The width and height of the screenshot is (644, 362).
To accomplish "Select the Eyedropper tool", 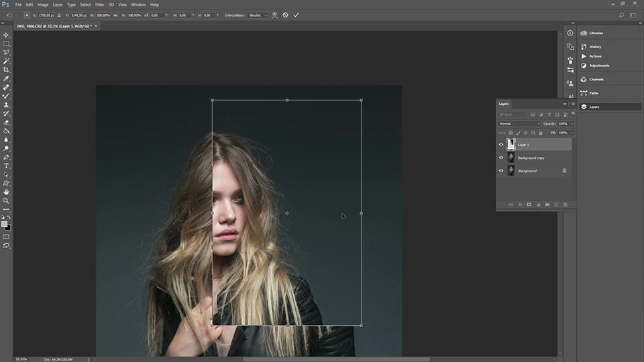I will [x=6, y=78].
